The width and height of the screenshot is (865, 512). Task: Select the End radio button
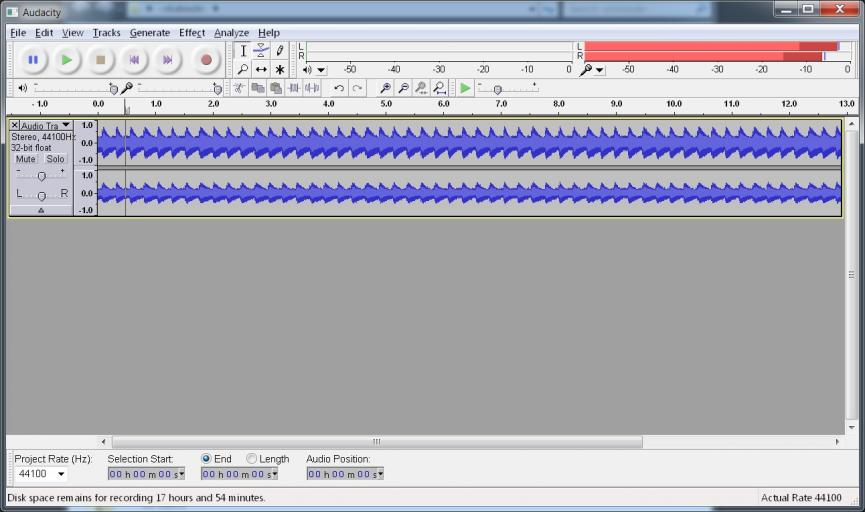[x=206, y=459]
